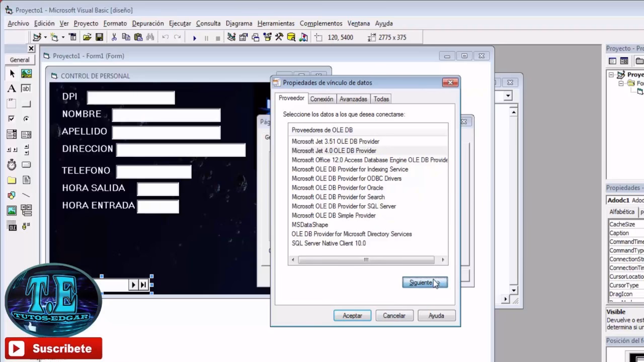The image size is (644, 362).
Task: Click provider list right scroll arrow
Action: click(443, 260)
